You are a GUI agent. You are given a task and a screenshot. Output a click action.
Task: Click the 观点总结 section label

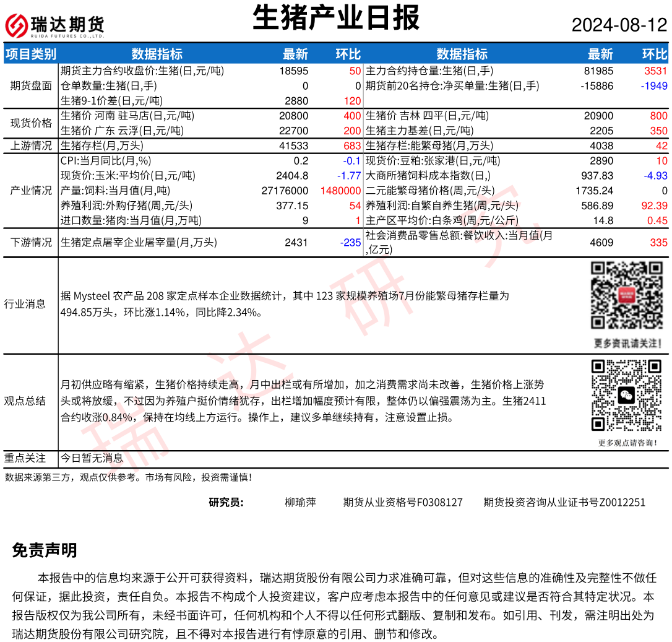click(x=25, y=401)
